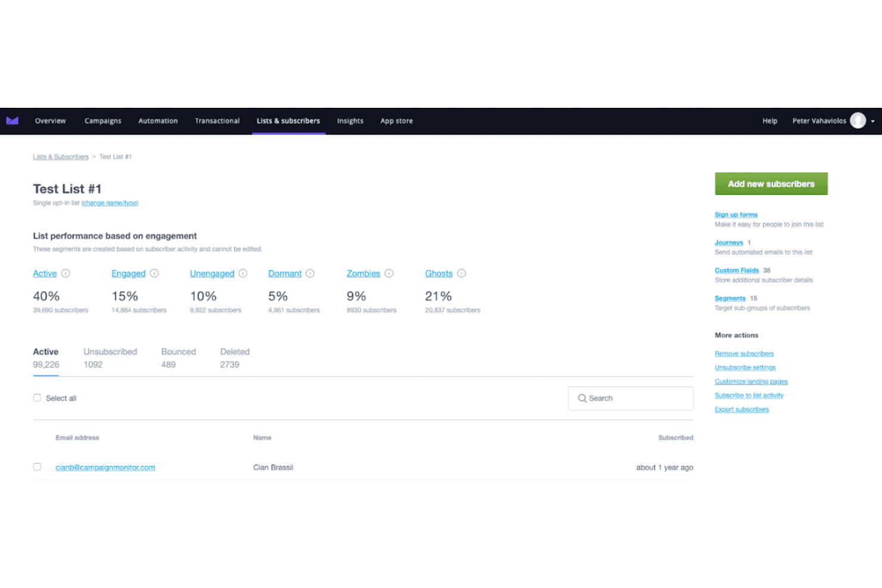Open the info tooltip next to Active
882x588 pixels.
(66, 273)
